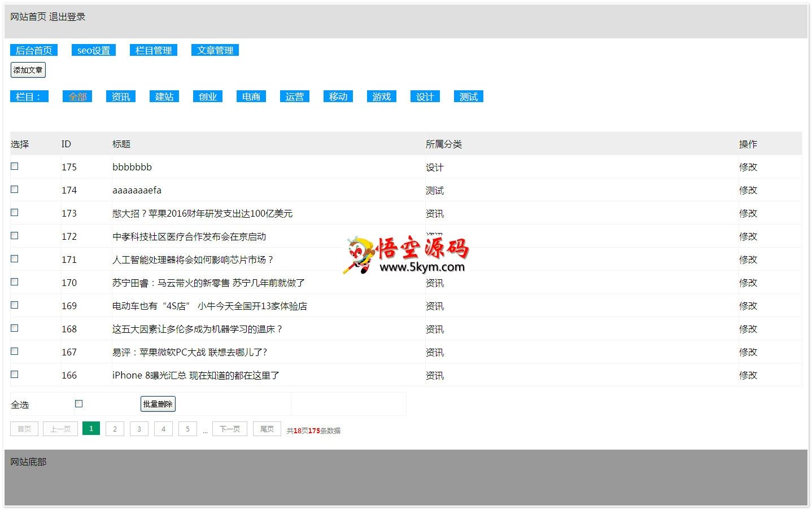Jump to page 2
The width and height of the screenshot is (812, 510).
coord(115,429)
